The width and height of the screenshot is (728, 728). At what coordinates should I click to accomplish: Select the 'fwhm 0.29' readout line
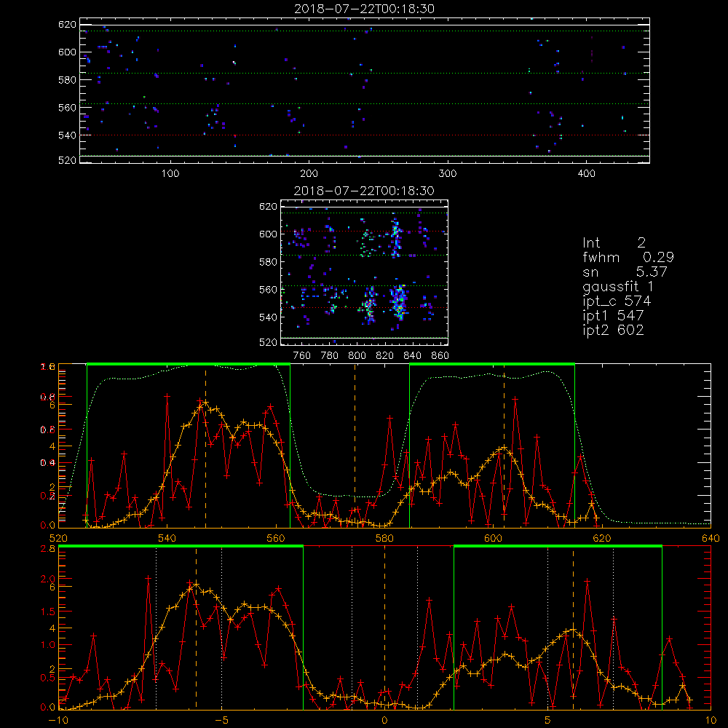click(x=628, y=257)
